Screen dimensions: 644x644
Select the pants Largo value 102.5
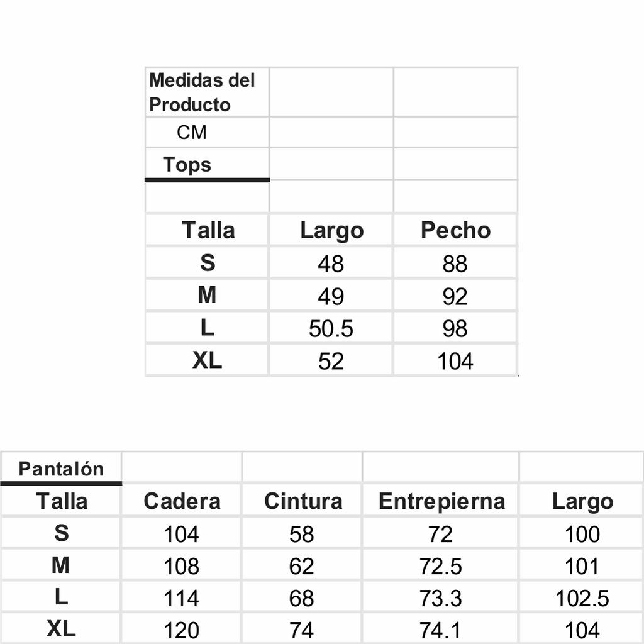pyautogui.click(x=582, y=598)
